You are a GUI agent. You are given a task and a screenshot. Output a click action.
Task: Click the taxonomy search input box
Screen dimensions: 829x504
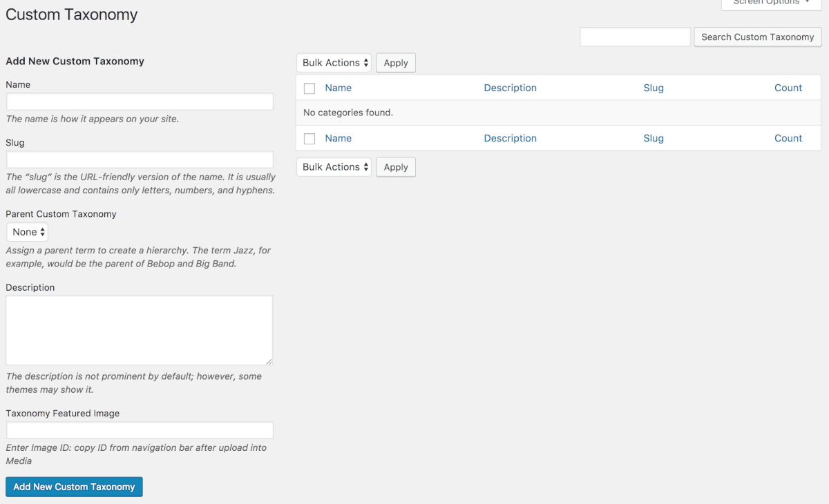[635, 37]
